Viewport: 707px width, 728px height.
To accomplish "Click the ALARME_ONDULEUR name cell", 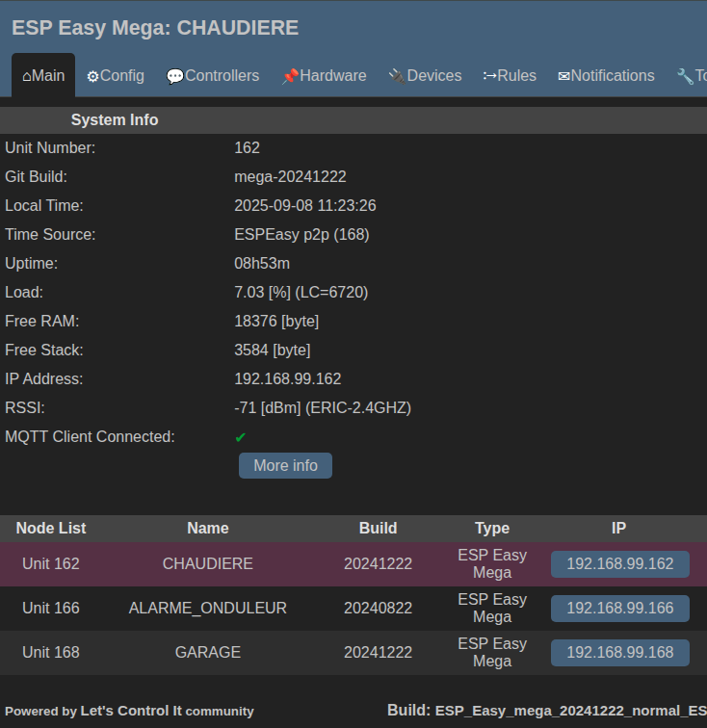I will 208,609.
